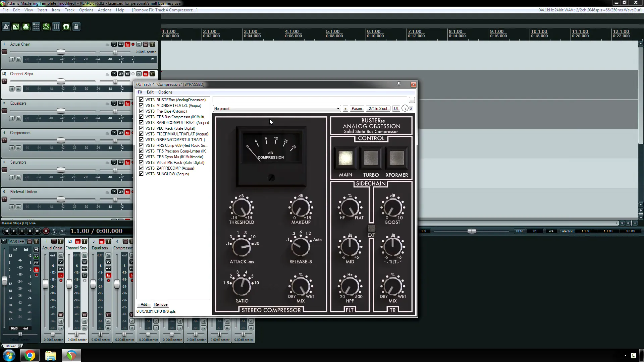The height and width of the screenshot is (362, 644).
Task: Go to project start transport button
Action: coord(6,231)
